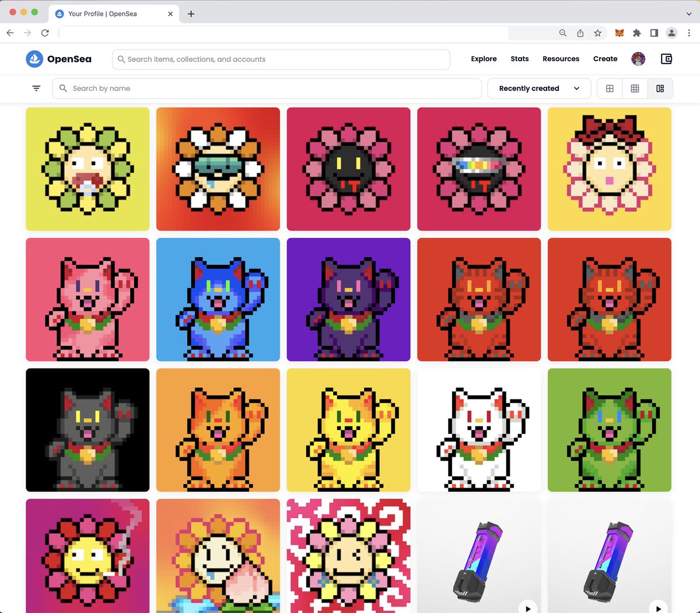Open the white lucky cat NFT
This screenshot has height=613, width=700.
pos(479,430)
